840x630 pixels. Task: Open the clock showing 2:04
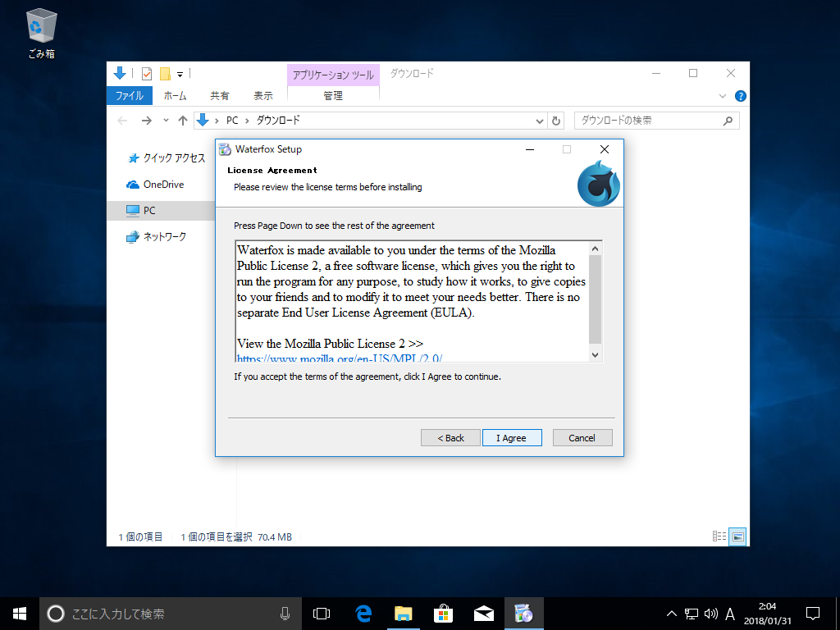(x=767, y=614)
